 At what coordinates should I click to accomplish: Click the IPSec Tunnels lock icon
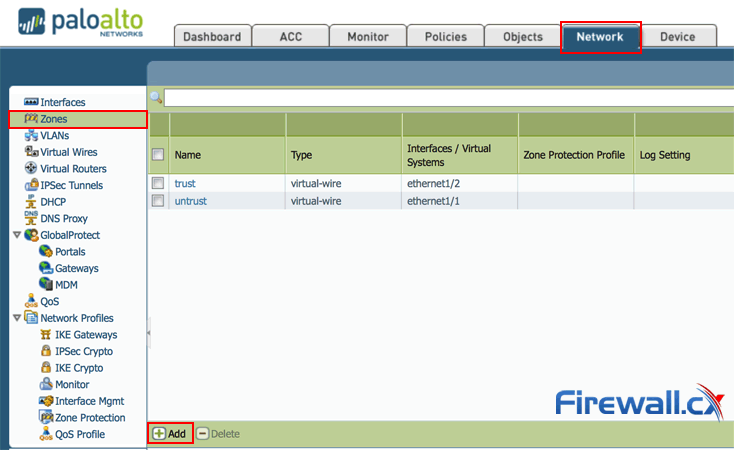31,185
